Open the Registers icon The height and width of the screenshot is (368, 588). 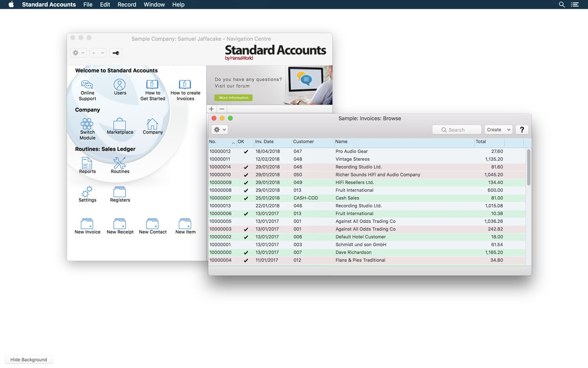click(x=120, y=192)
